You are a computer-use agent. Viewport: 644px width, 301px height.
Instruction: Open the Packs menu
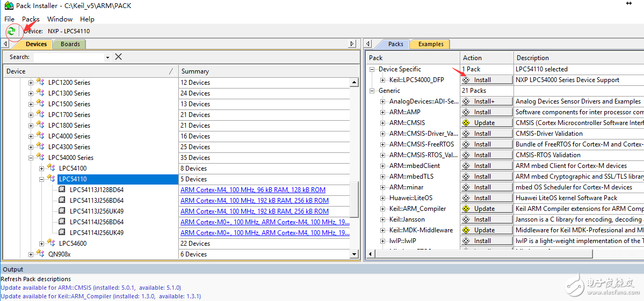tap(31, 19)
